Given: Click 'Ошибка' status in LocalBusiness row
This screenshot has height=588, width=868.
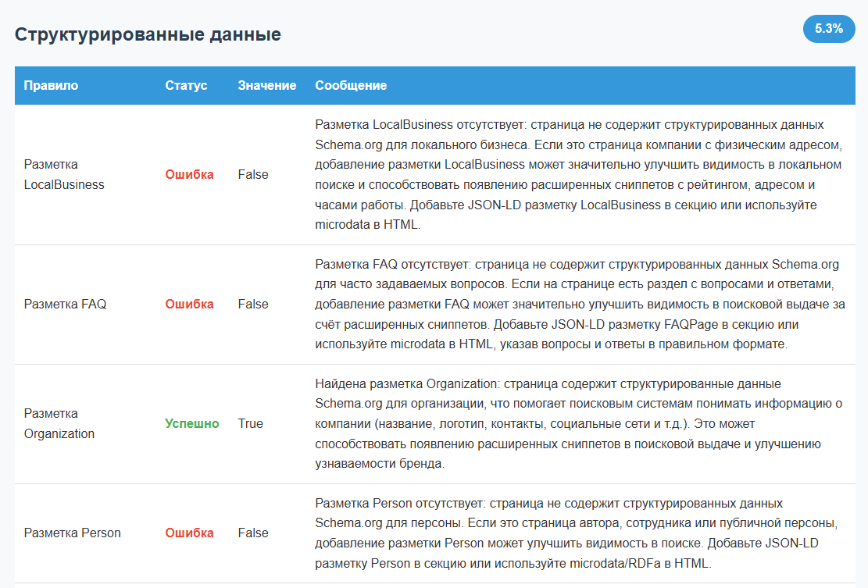Looking at the screenshot, I should point(189,174).
